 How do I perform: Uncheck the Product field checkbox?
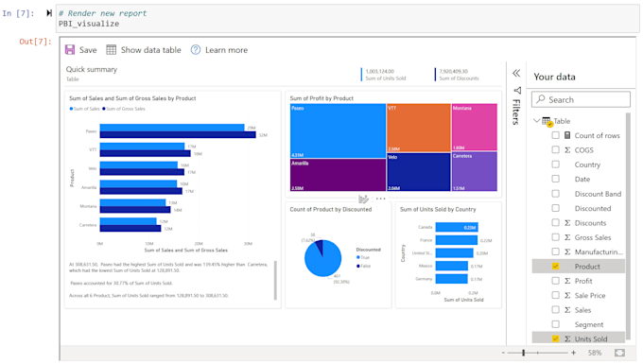(x=555, y=266)
